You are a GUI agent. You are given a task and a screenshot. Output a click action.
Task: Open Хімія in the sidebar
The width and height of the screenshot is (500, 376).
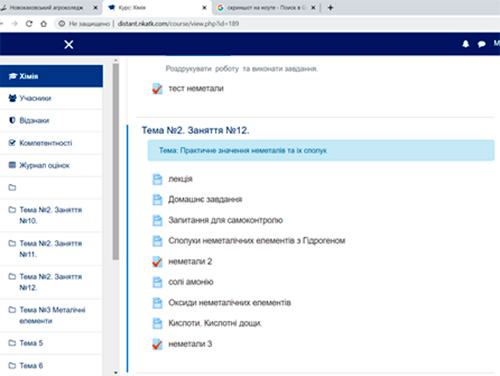(x=51, y=76)
